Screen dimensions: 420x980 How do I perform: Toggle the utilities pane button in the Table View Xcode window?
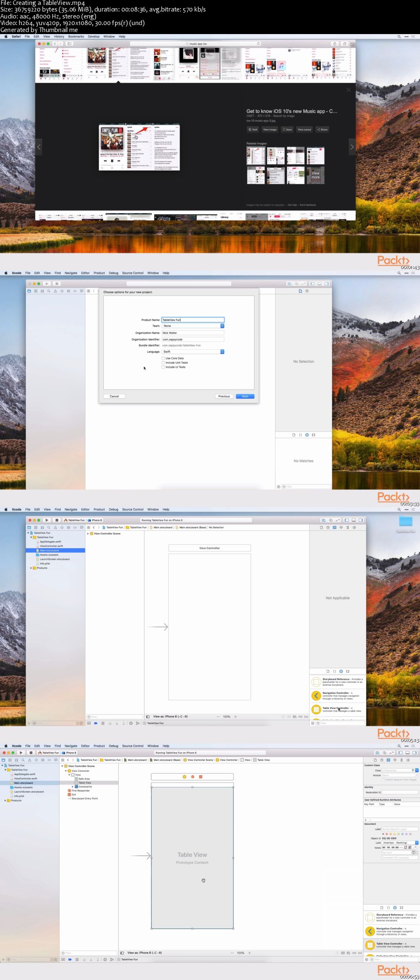(414, 753)
